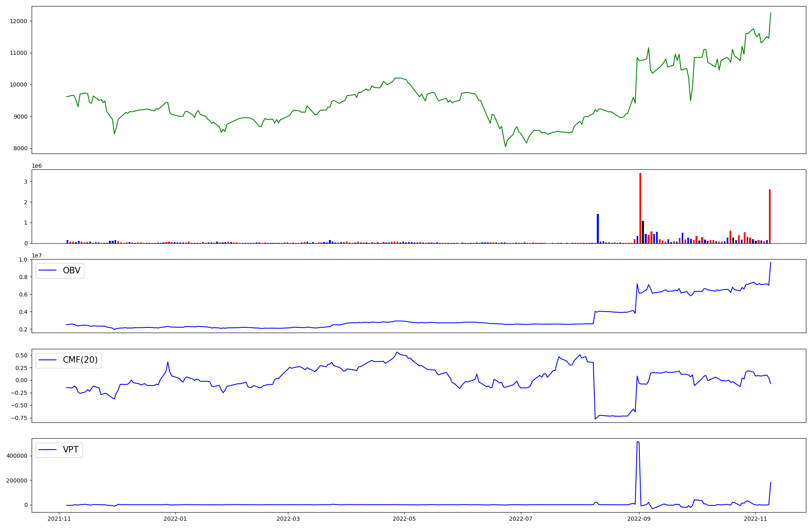Click the blue line sample in OBV legend
Viewport: 812px width, 528px height.
click(48, 270)
